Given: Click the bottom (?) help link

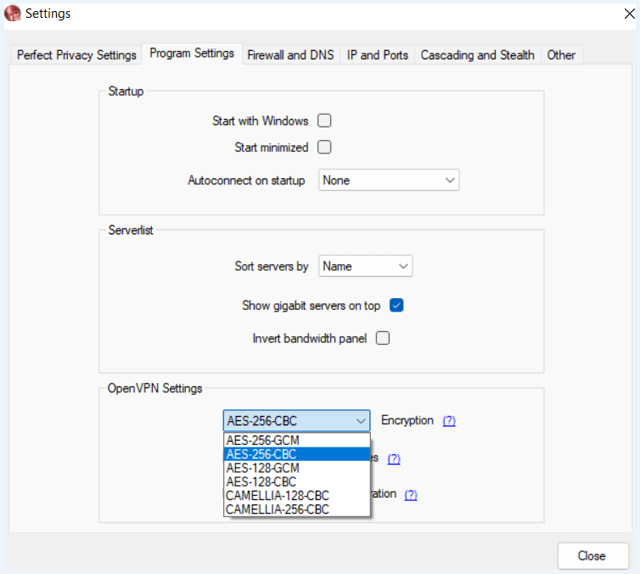Looking at the screenshot, I should [411, 495].
